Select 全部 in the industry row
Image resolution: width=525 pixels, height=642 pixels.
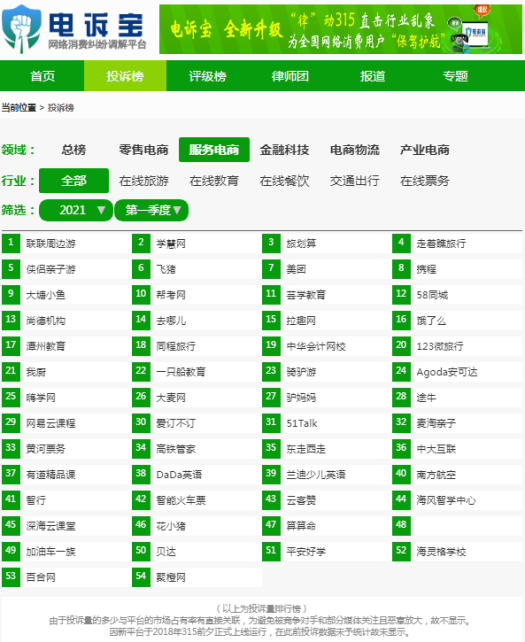pyautogui.click(x=74, y=181)
